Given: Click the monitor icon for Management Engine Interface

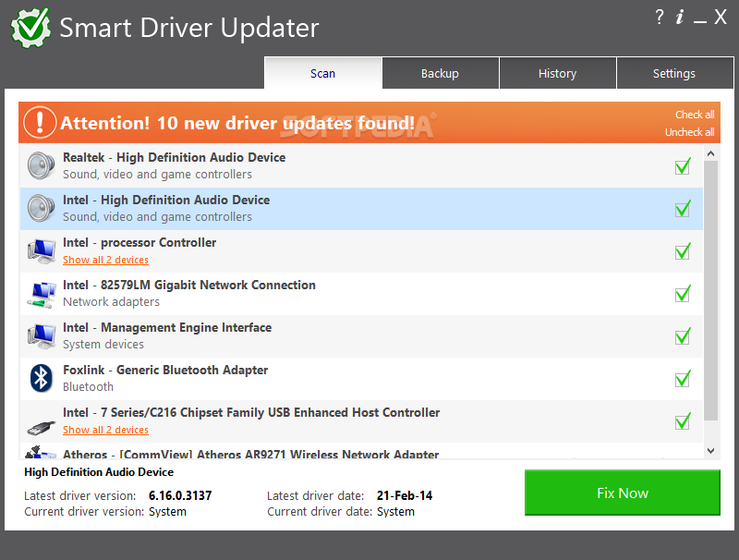Looking at the screenshot, I should click(42, 335).
